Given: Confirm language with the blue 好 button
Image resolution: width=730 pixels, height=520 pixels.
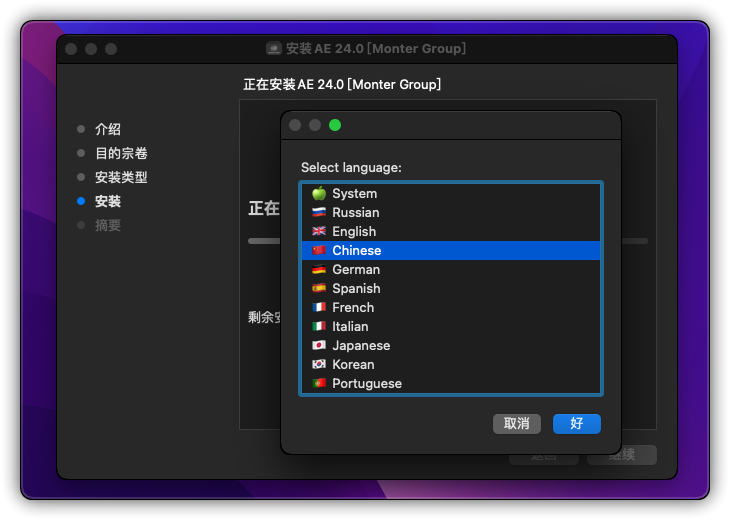Looking at the screenshot, I should [x=577, y=424].
